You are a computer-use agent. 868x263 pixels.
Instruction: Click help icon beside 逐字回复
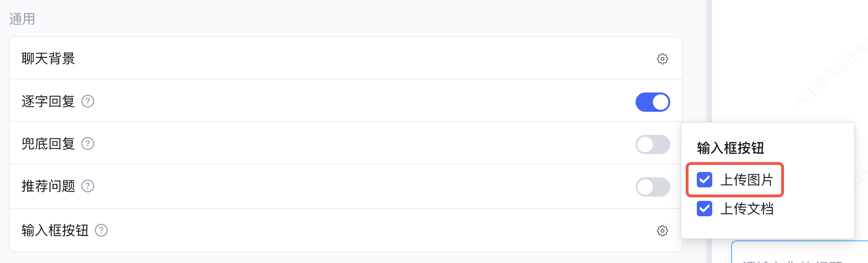tap(88, 101)
